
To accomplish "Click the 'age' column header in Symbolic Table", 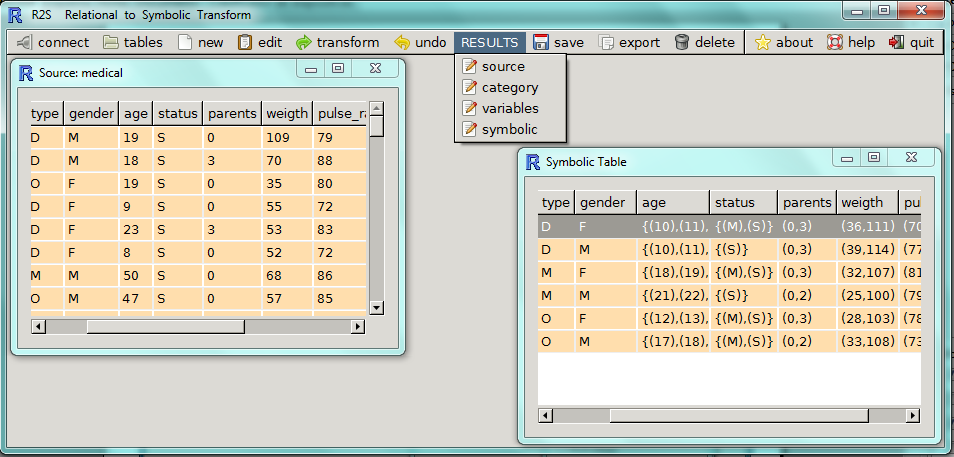I will (x=673, y=202).
